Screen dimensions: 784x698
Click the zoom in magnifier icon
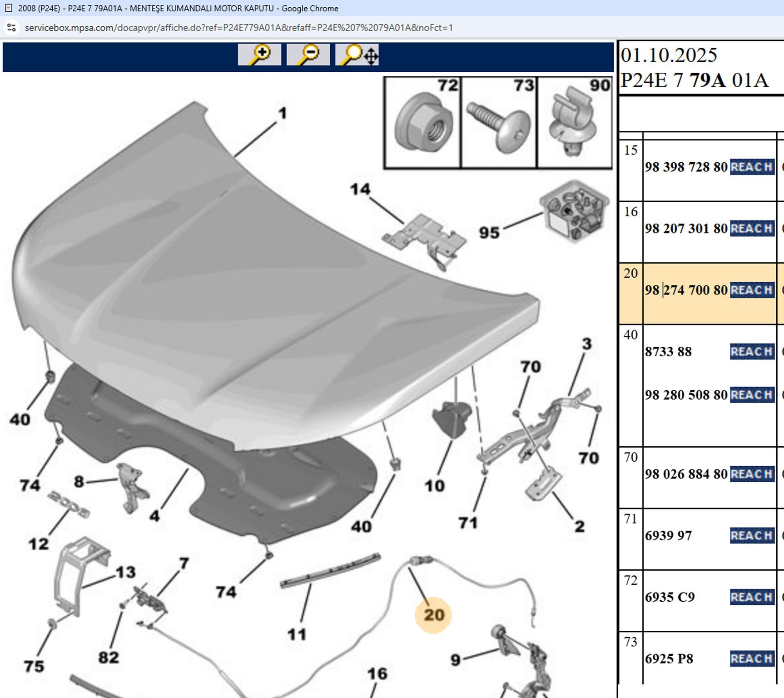point(259,55)
